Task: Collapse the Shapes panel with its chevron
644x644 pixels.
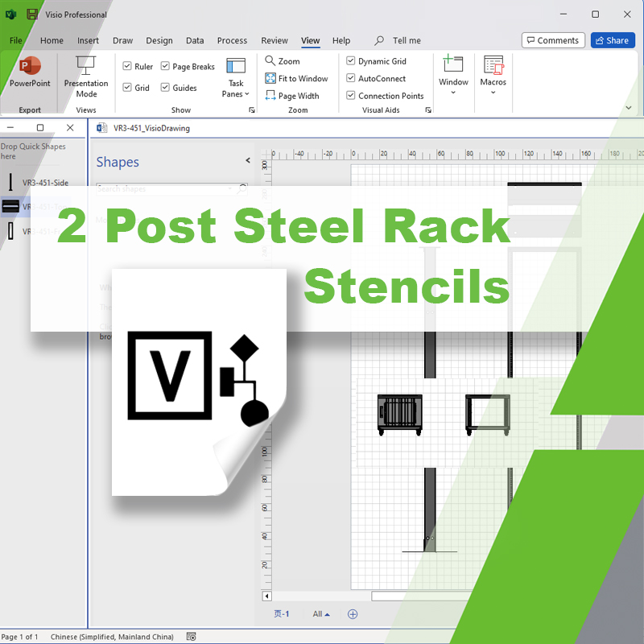Action: click(247, 160)
